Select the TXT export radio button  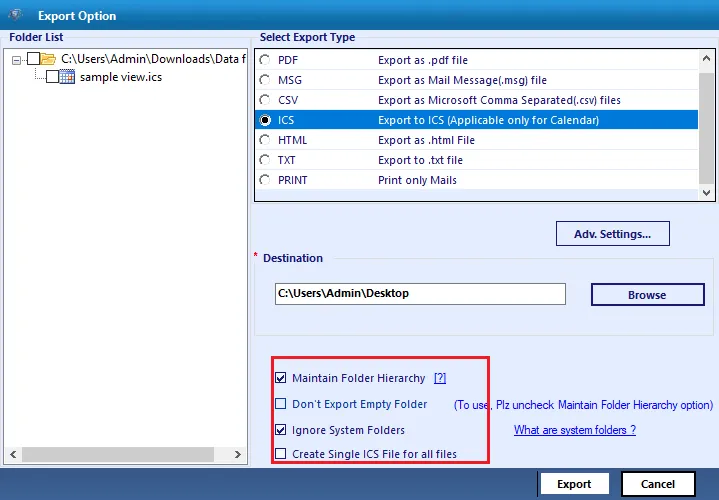pos(265,160)
